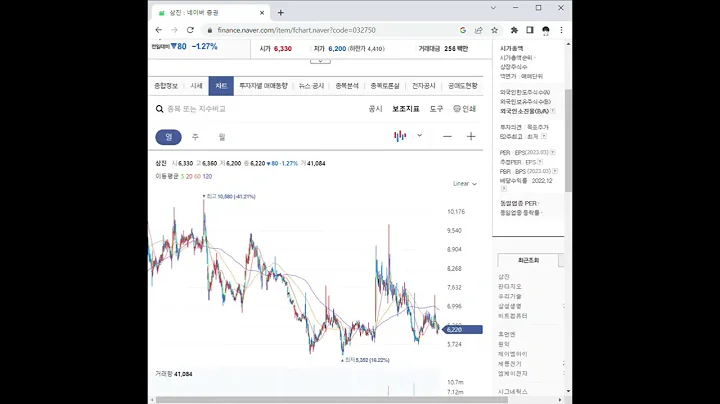This screenshot has width=720, height=404.
Task: Expand chart type dropdown arrow
Action: 419,135
